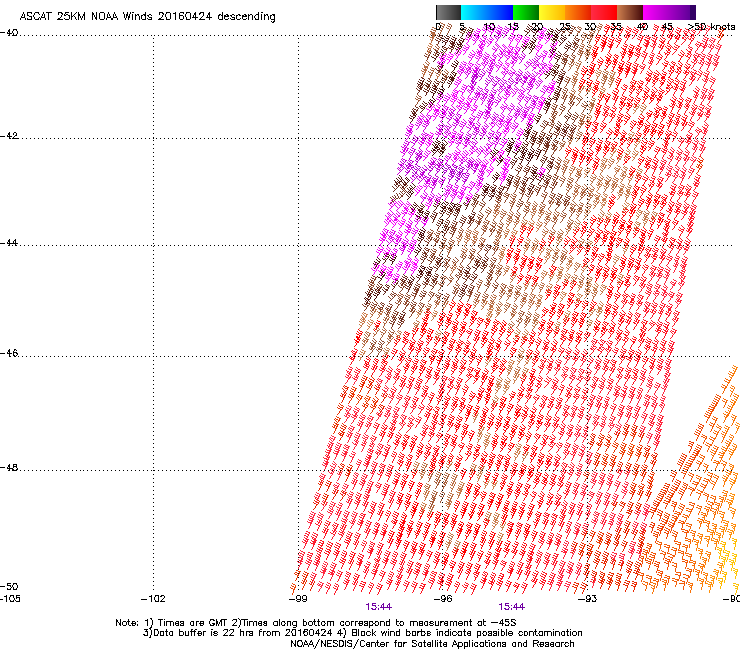This screenshot has height=650, width=740.
Task: Click the '-99' longitude axis label
Action: tap(298, 599)
